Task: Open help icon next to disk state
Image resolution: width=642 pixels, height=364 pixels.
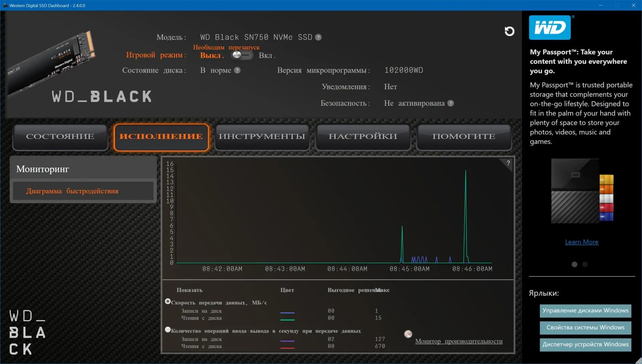Action: click(237, 70)
